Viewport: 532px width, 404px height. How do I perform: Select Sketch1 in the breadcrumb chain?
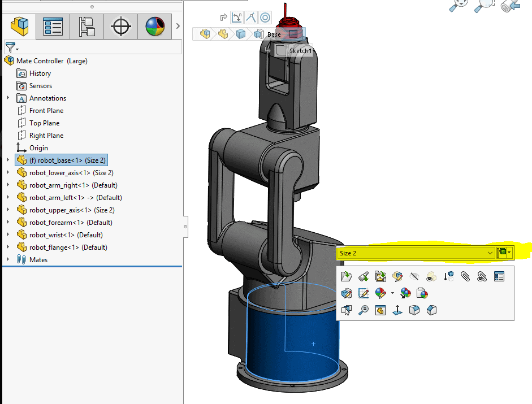(x=301, y=50)
